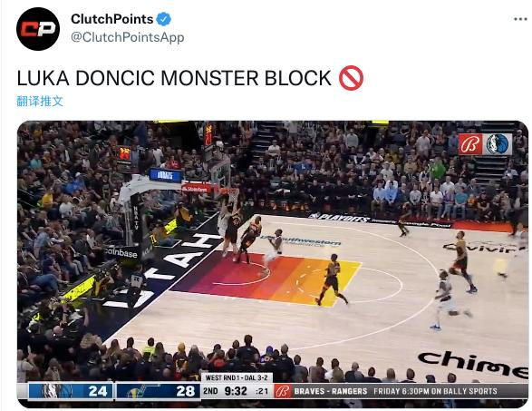Viewport: 532px width, 411px height.
Task: Open the ClutchPoints profile avatar
Action: point(38,29)
